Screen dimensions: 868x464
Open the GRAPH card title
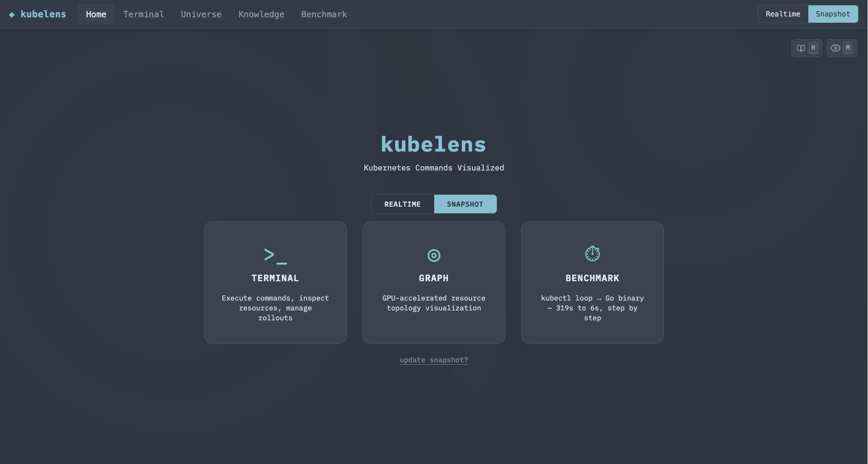(434, 278)
